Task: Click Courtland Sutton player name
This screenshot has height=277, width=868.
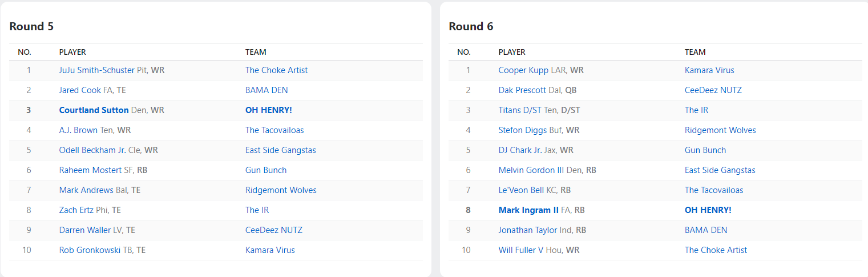Action: (94, 110)
